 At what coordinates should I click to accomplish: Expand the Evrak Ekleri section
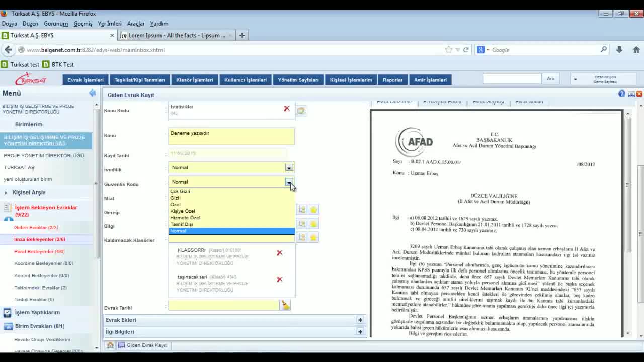tap(360, 320)
